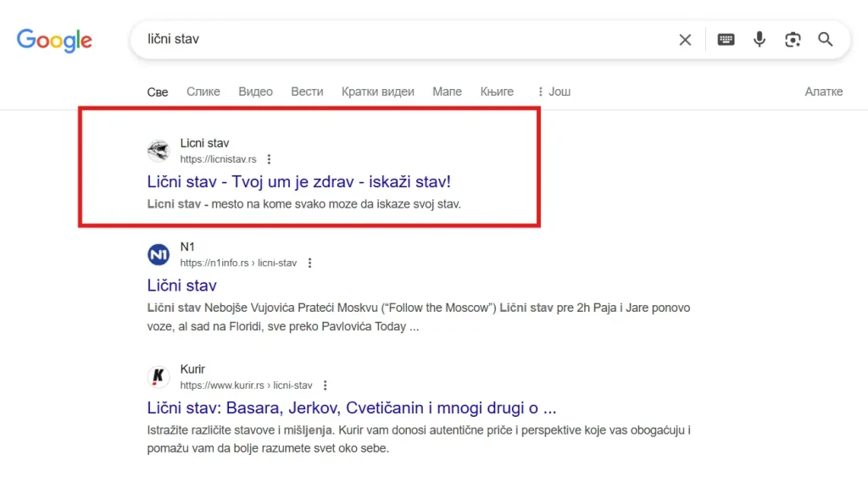This screenshot has width=868, height=477.
Task: Click the Google logo
Action: (x=54, y=40)
